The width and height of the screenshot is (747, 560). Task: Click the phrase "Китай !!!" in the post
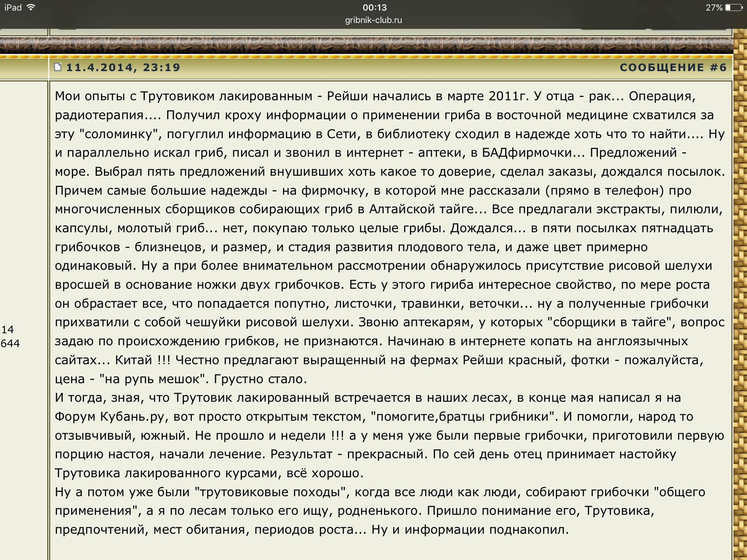coord(143,360)
